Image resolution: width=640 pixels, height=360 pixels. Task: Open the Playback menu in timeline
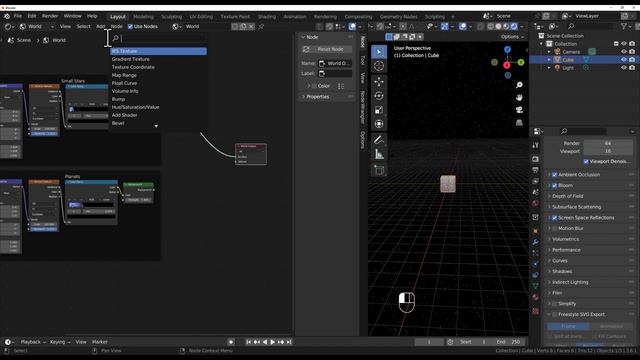tap(32, 342)
